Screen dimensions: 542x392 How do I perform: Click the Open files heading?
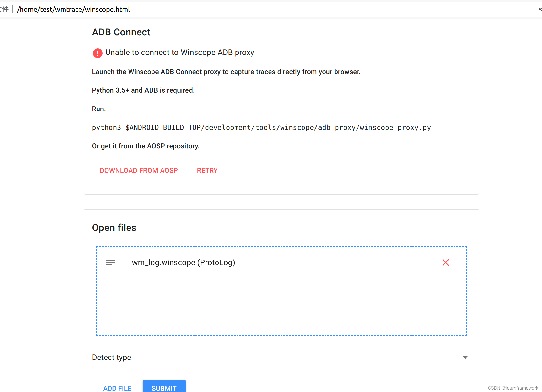click(114, 228)
